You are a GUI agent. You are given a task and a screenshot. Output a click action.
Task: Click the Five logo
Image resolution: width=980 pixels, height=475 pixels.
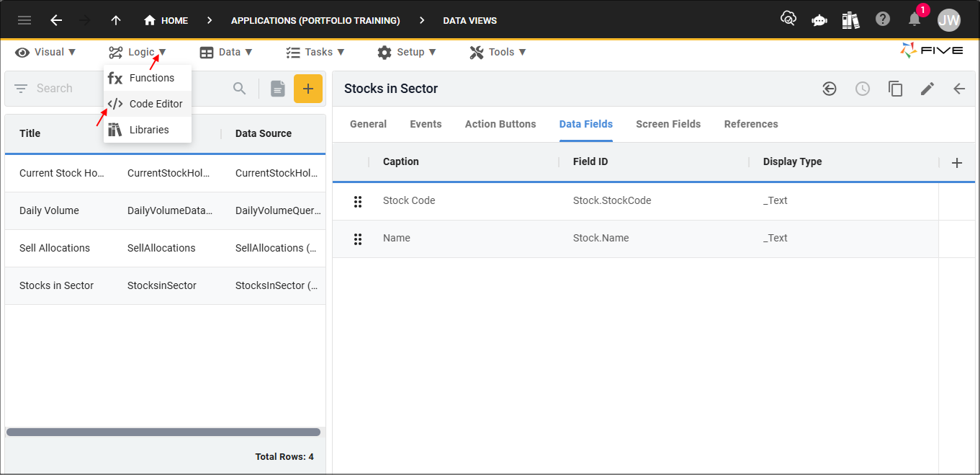(x=932, y=50)
